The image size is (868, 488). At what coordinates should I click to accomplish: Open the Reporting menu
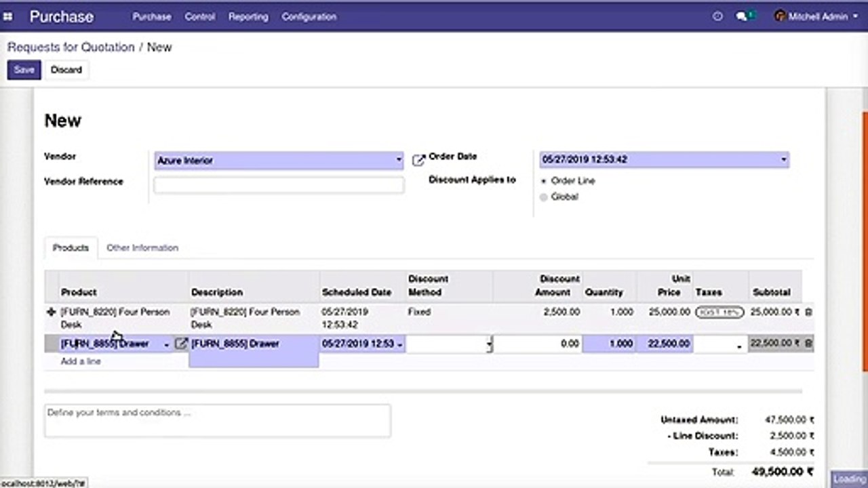click(248, 16)
